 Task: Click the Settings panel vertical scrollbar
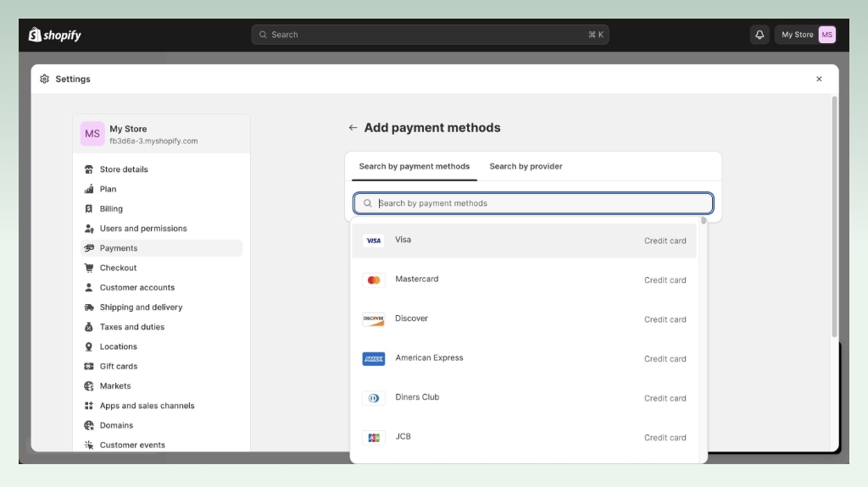point(834,217)
